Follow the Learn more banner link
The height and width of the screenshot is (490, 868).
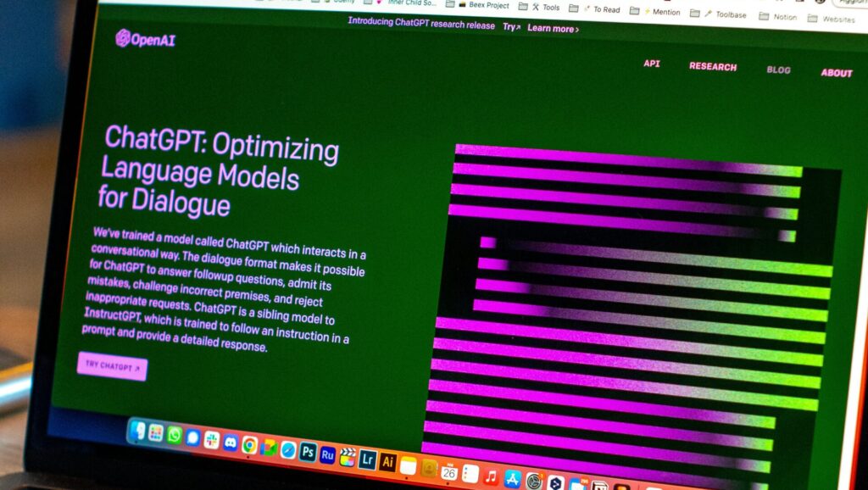[553, 29]
